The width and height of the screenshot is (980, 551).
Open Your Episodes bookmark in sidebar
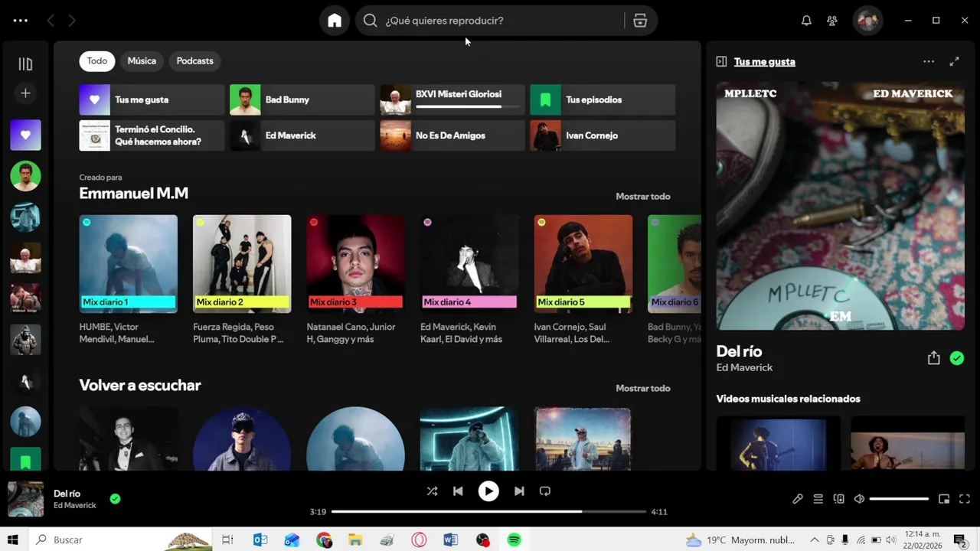click(x=25, y=459)
